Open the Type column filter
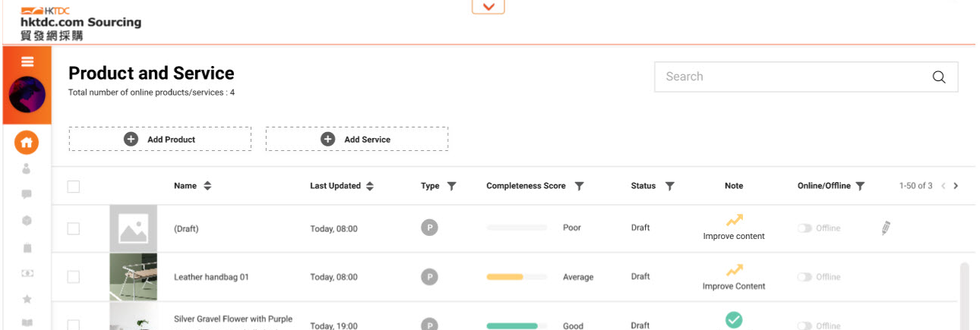This screenshot has height=330, width=980. 451,186
